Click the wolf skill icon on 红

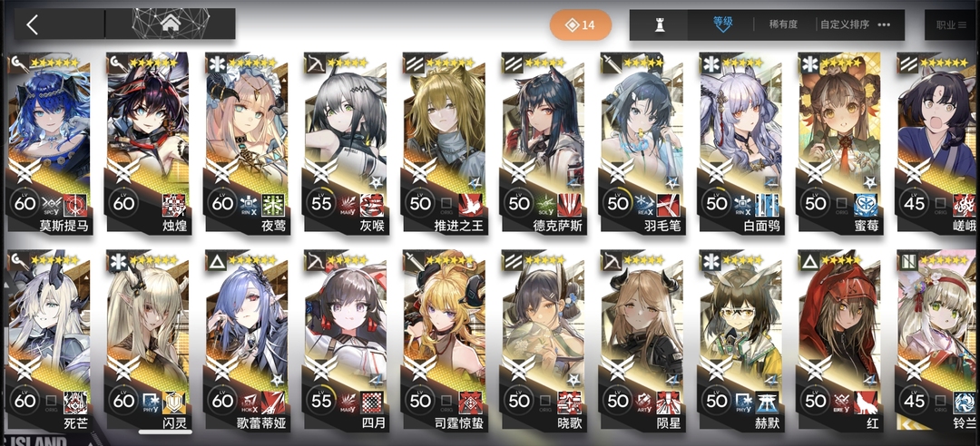click(865, 402)
